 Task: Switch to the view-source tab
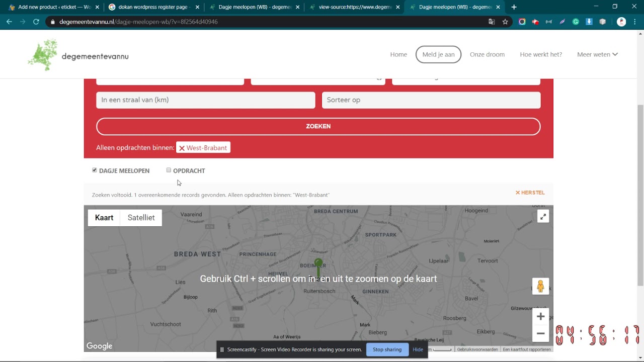[355, 7]
